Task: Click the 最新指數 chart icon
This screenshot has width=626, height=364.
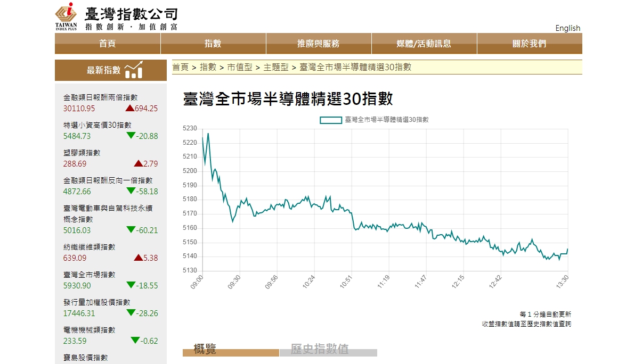Action: [133, 70]
